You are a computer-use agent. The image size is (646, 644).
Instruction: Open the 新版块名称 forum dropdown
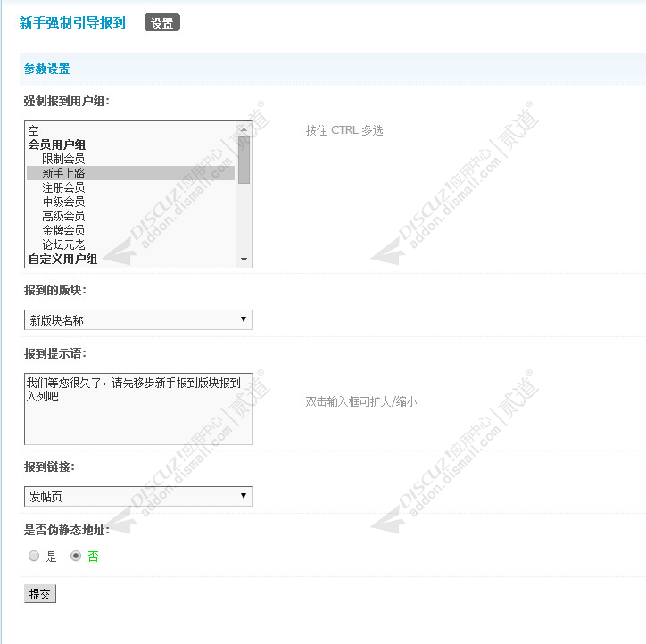pos(138,320)
